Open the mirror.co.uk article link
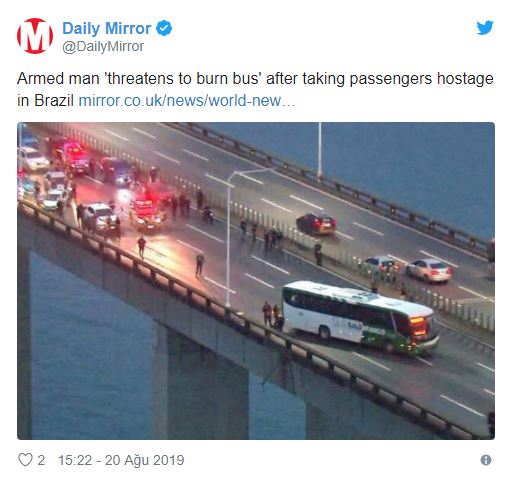The height and width of the screenshot is (479, 513). coord(187,101)
